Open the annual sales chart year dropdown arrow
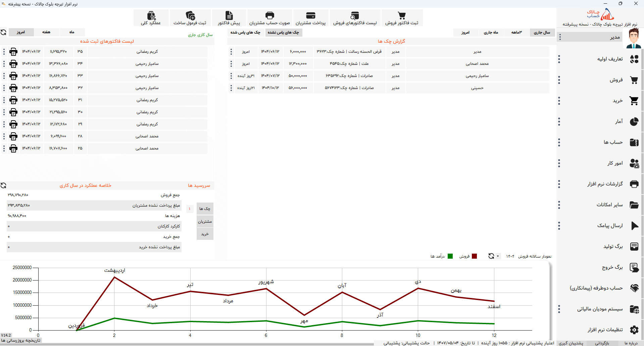 tap(498, 256)
